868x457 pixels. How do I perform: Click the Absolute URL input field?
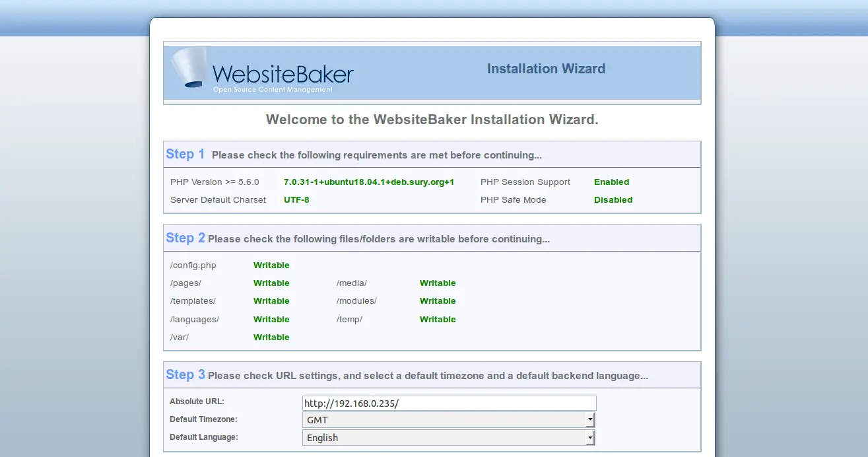click(450, 403)
